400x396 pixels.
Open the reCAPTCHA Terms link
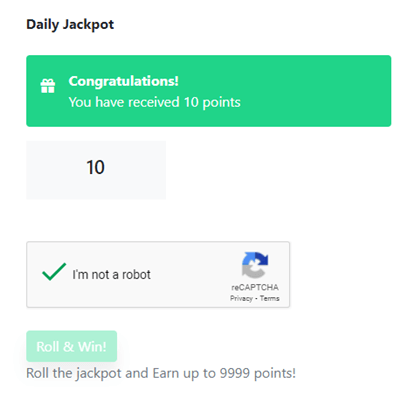[270, 298]
